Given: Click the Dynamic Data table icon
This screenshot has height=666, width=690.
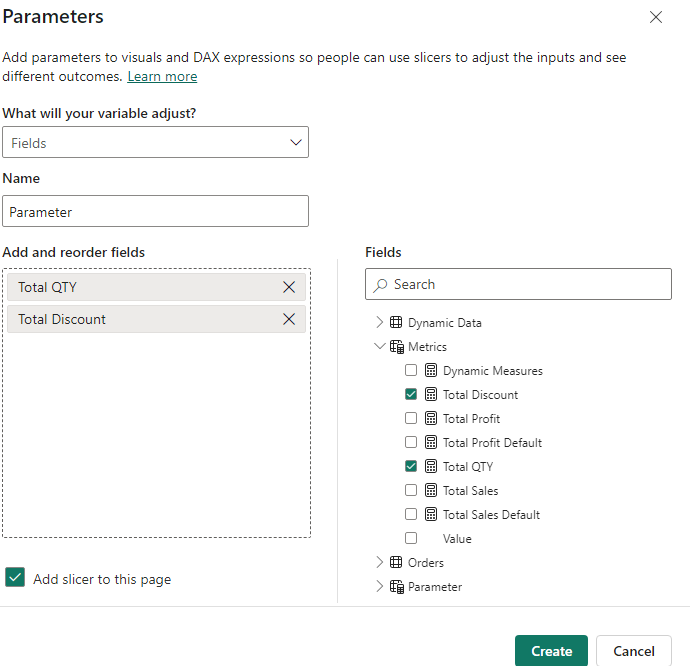Looking at the screenshot, I should [396, 322].
